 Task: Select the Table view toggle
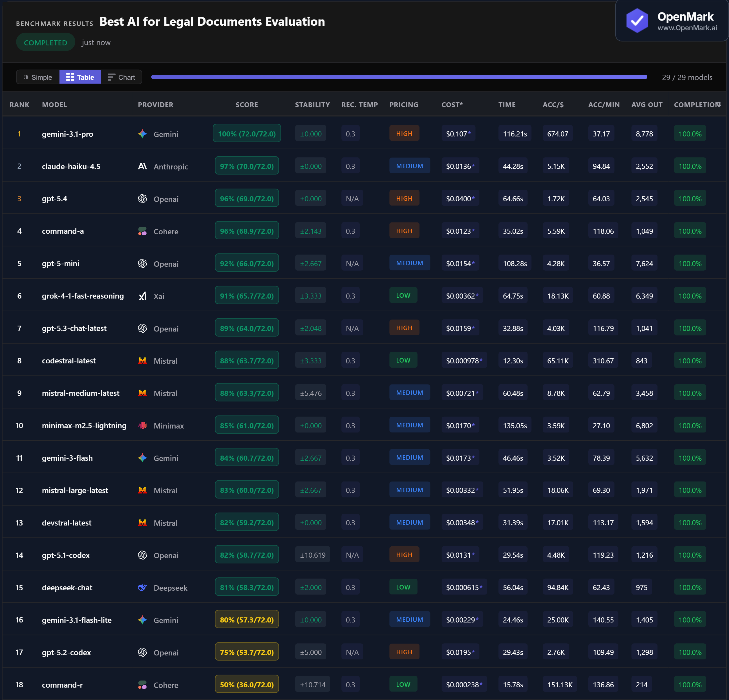80,77
